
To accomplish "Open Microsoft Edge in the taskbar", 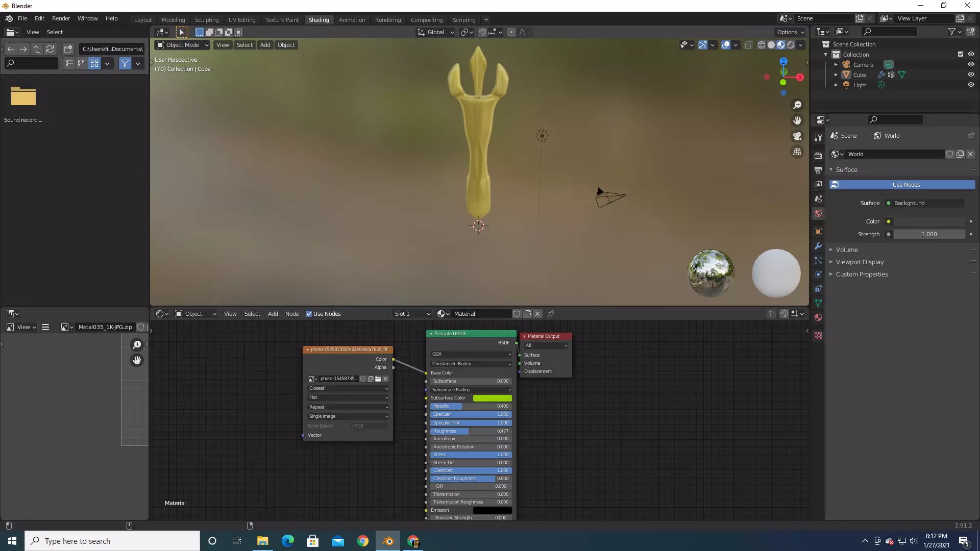I will pyautogui.click(x=288, y=541).
